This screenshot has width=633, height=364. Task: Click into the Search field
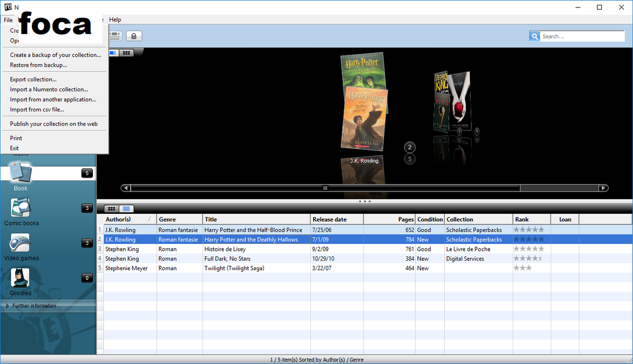(582, 36)
